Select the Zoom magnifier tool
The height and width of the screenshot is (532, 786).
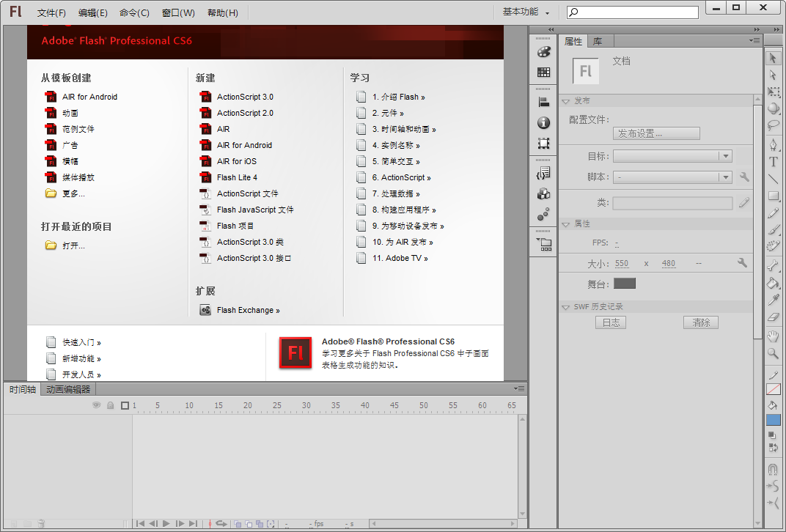[x=773, y=353]
